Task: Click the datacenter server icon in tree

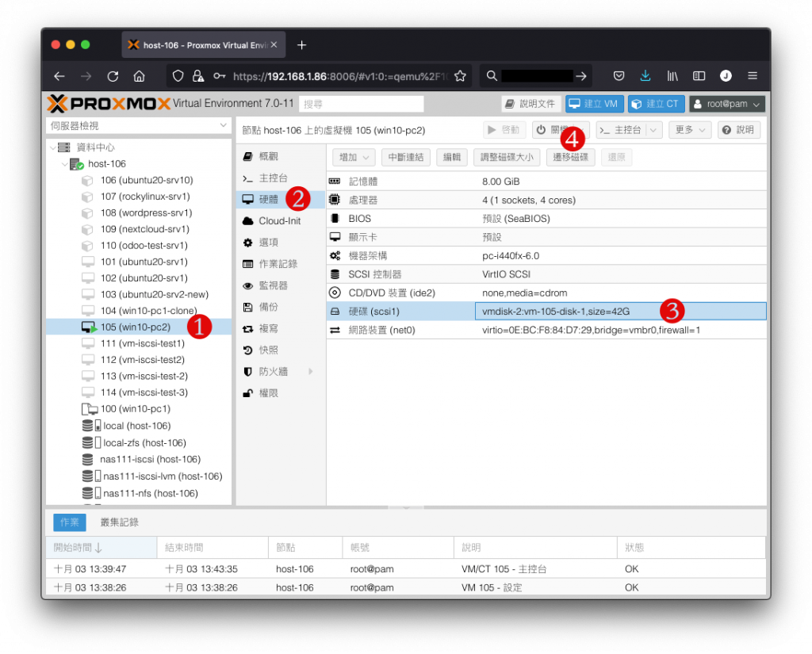Action: tap(64, 147)
